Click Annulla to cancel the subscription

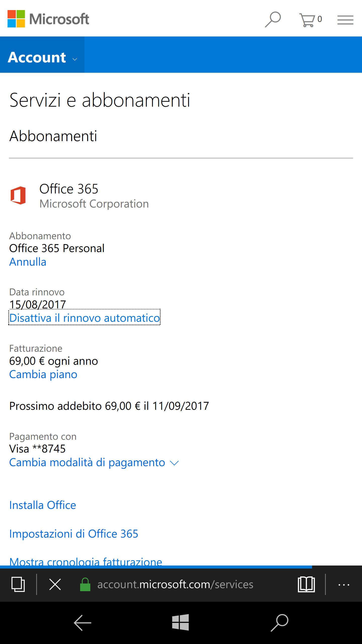28,262
